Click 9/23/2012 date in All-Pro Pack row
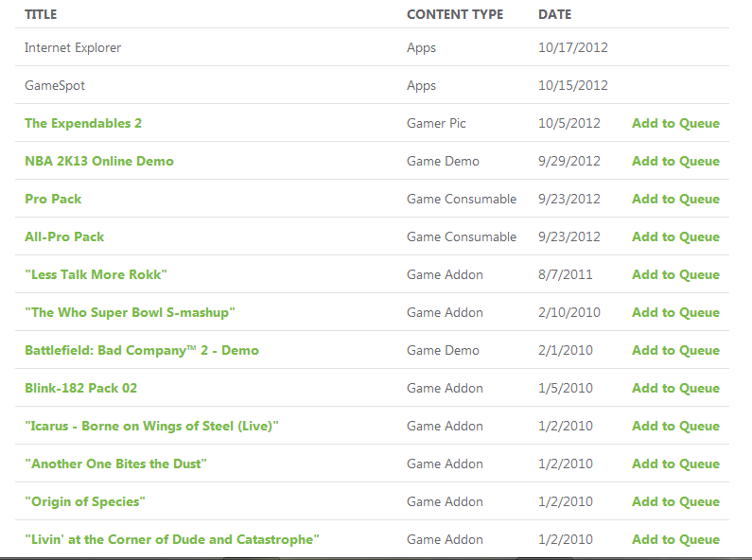752x560 pixels. click(569, 236)
